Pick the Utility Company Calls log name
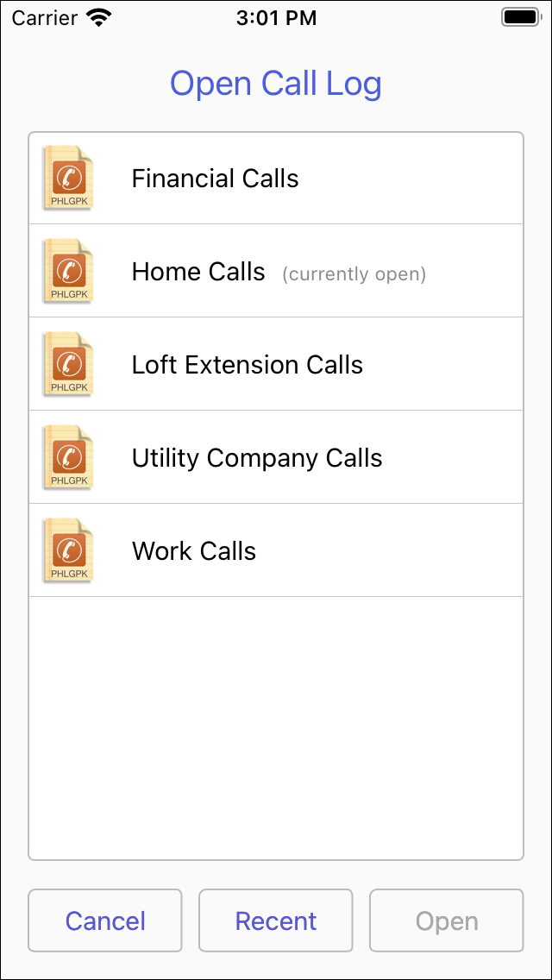The image size is (552, 980). coord(257,458)
